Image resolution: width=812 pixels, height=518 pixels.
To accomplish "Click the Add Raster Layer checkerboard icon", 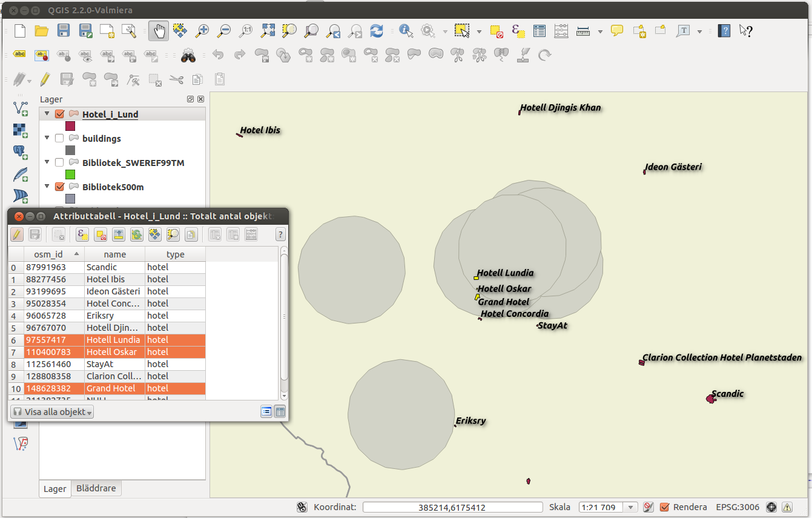I will click(x=20, y=130).
